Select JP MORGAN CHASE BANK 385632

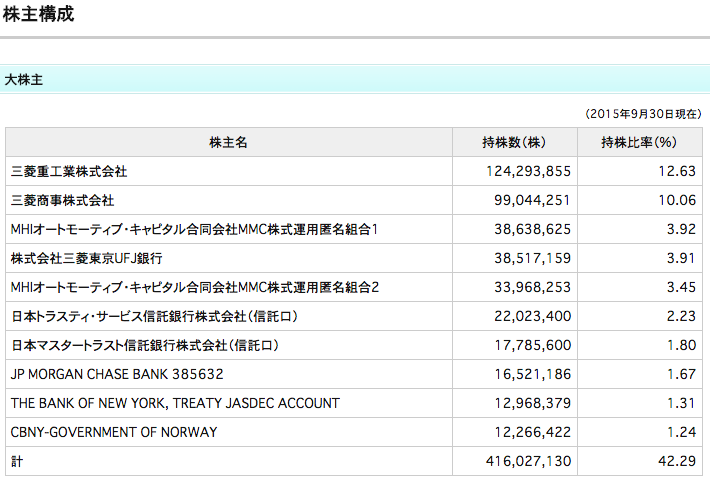coord(117,374)
